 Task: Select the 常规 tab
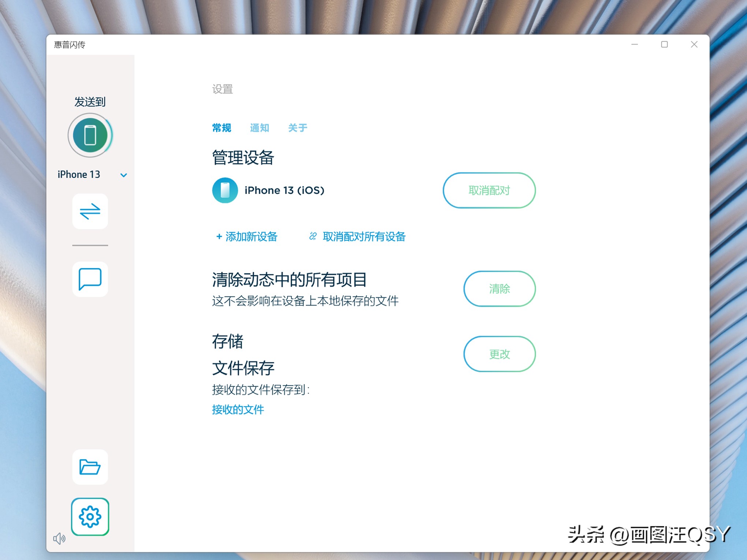click(221, 128)
